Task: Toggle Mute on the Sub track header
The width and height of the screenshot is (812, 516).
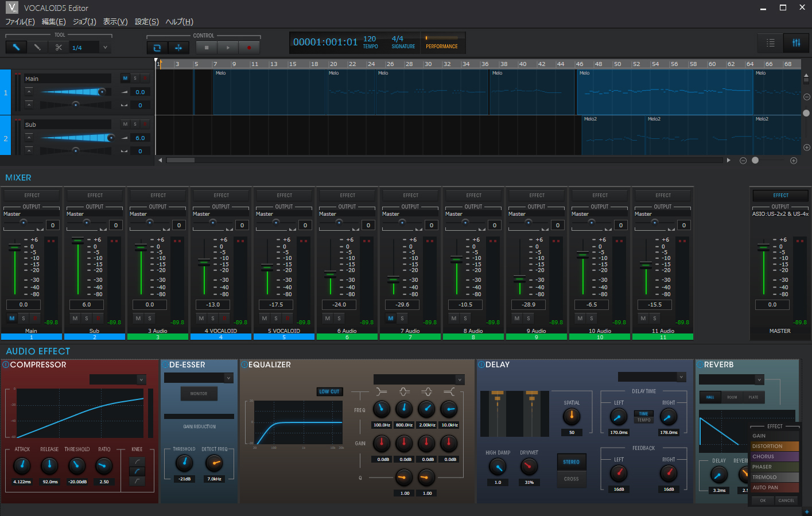Action: tap(125, 124)
